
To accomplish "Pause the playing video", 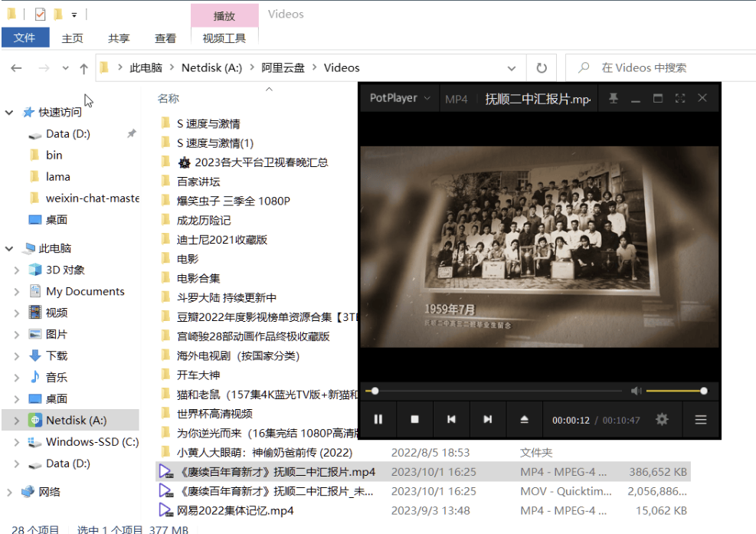I will (379, 419).
